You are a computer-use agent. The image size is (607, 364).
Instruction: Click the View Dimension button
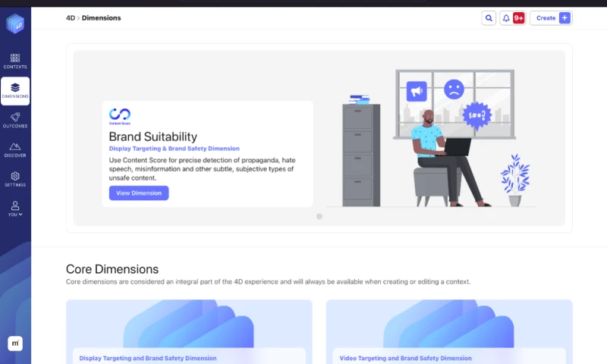[x=139, y=193]
